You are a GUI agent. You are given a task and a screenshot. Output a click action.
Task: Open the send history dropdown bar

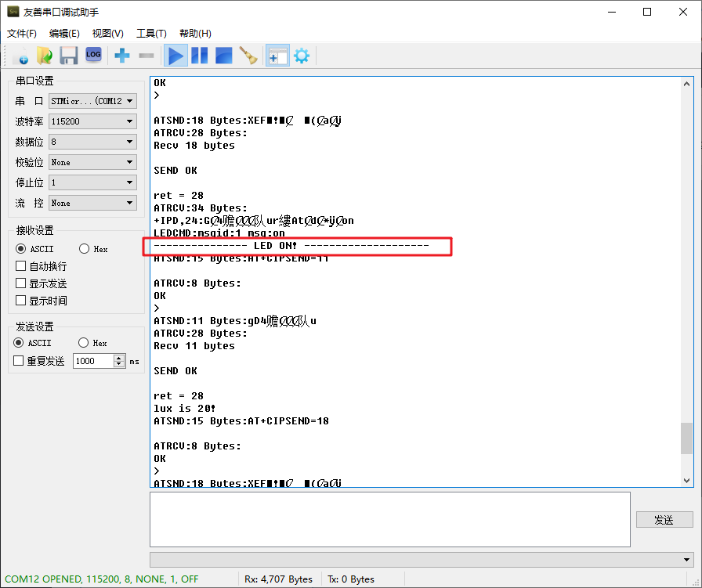[x=422, y=559]
